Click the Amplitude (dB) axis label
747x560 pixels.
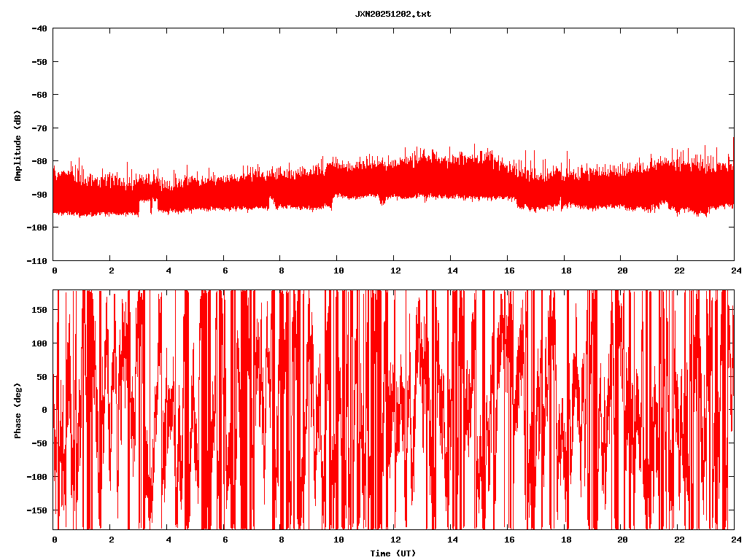coord(18,145)
